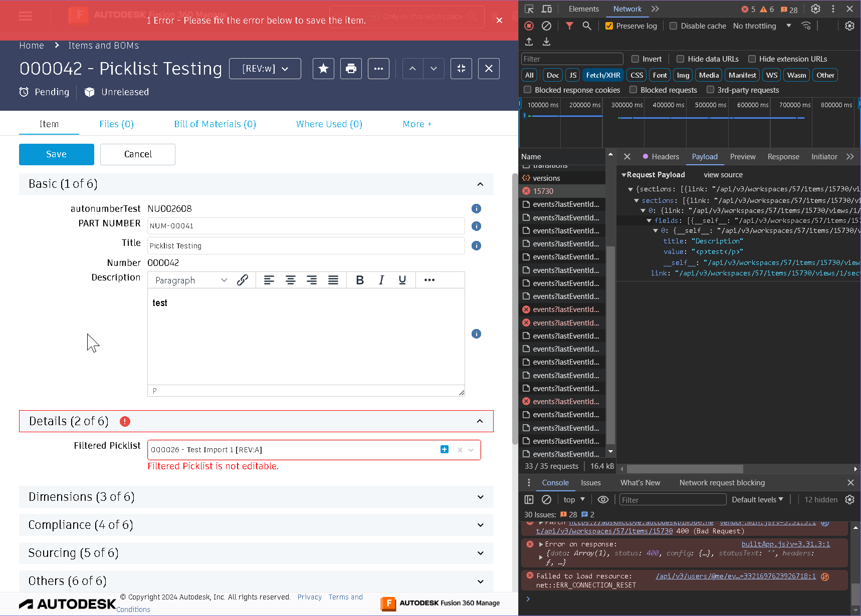Screen dimensions: 861x616
Task: Open the REV:w revision dropdown
Action: 265,69
